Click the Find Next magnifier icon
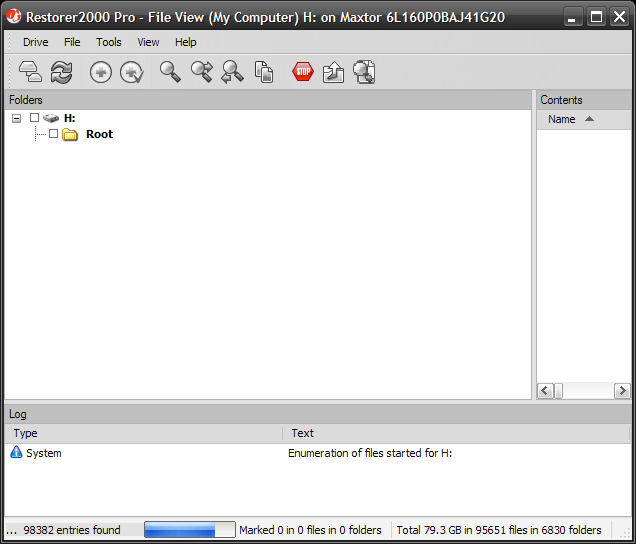The height and width of the screenshot is (544, 636). coord(202,72)
